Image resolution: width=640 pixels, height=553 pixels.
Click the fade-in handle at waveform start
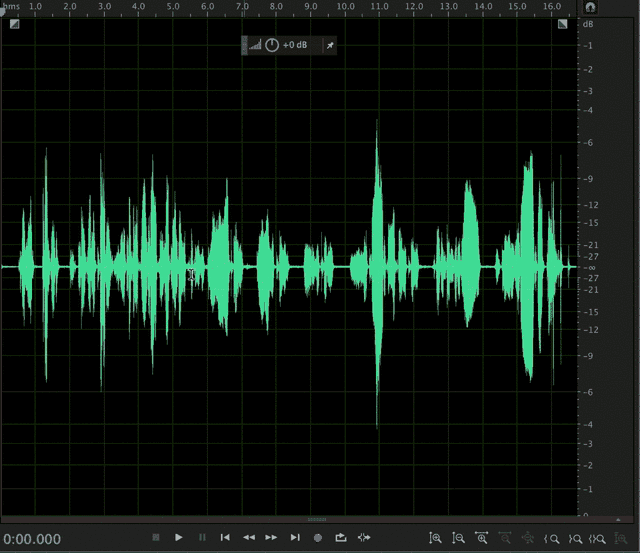(x=14, y=24)
